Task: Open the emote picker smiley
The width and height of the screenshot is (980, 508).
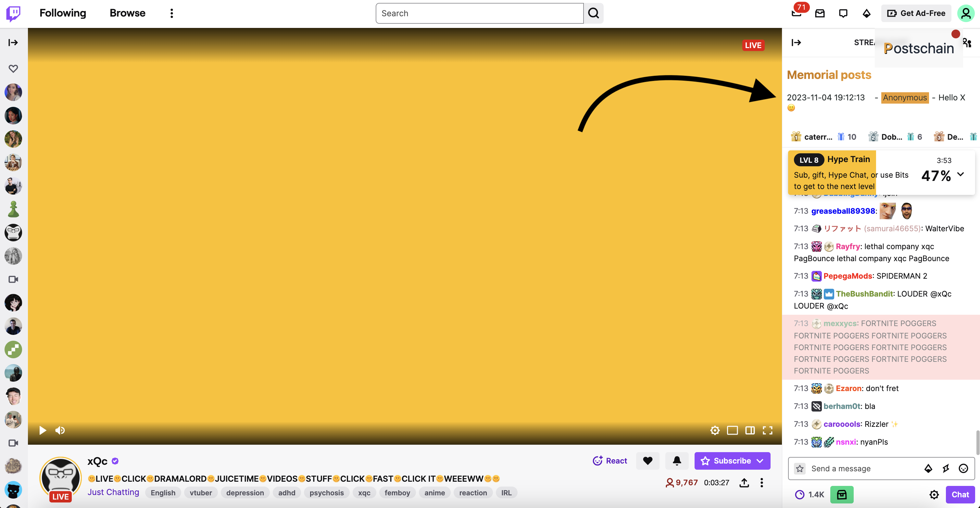Action: [x=963, y=468]
